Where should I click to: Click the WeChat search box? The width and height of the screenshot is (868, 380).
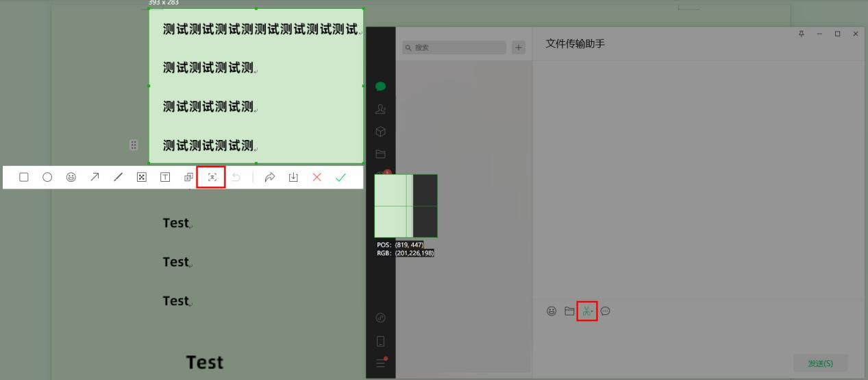(454, 47)
